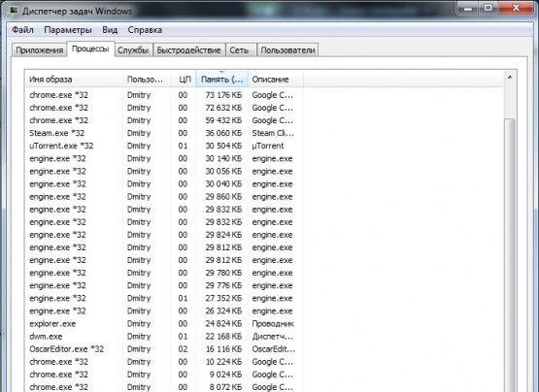Viewport: 539px width, 392px height.
Task: Sort by the Имя образа column header
Action: [74, 80]
